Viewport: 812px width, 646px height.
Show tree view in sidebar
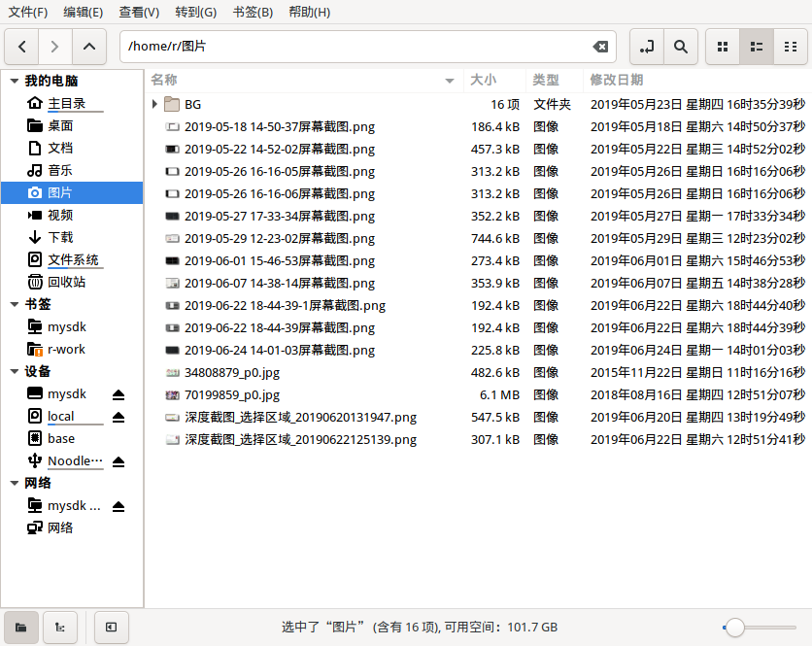coord(60,628)
